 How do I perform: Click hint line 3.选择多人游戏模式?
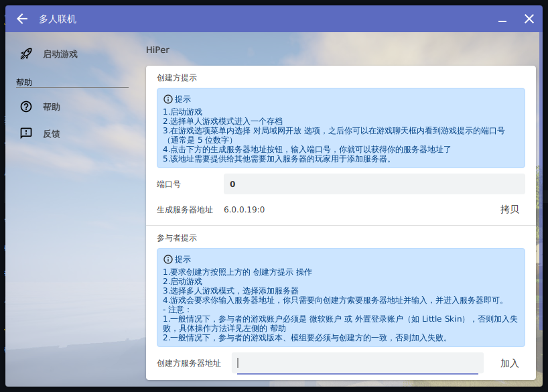tap(230, 291)
